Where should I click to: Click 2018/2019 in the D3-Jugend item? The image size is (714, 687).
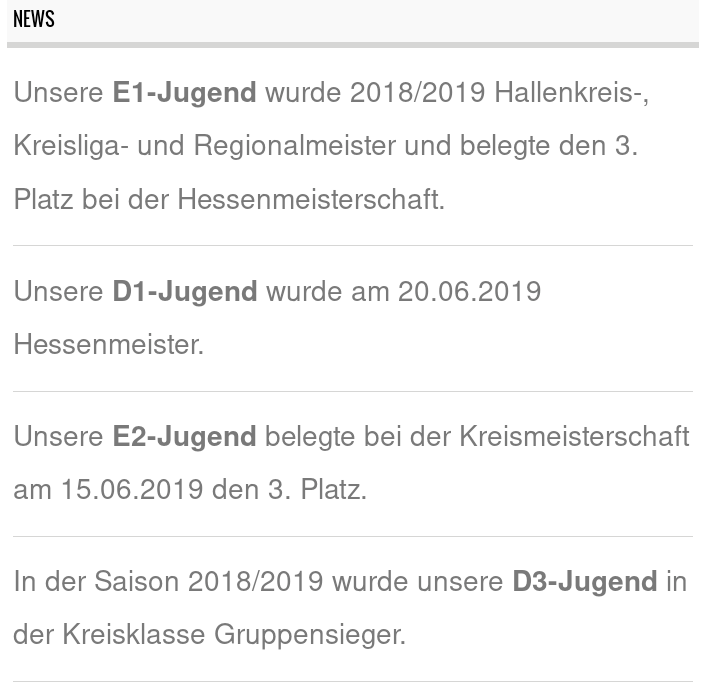pos(255,582)
